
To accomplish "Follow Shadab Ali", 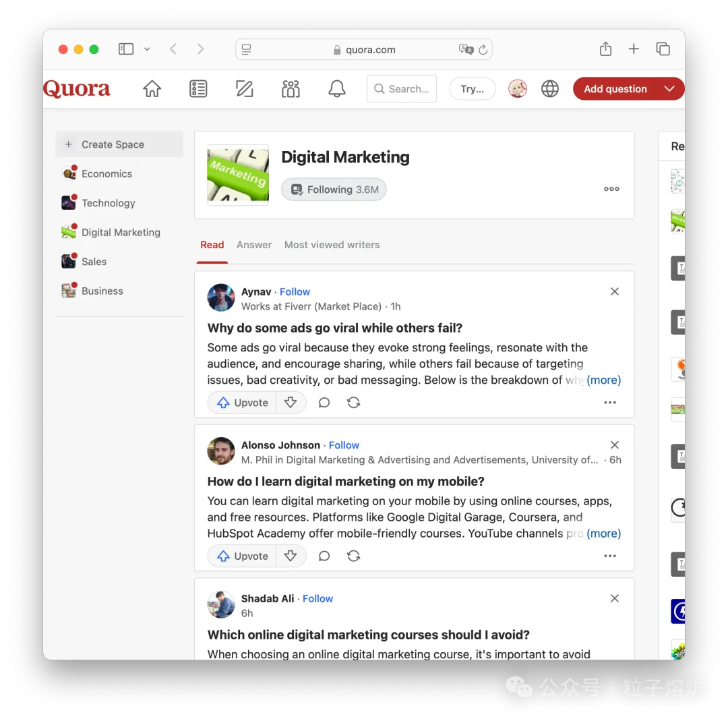I will pos(318,598).
